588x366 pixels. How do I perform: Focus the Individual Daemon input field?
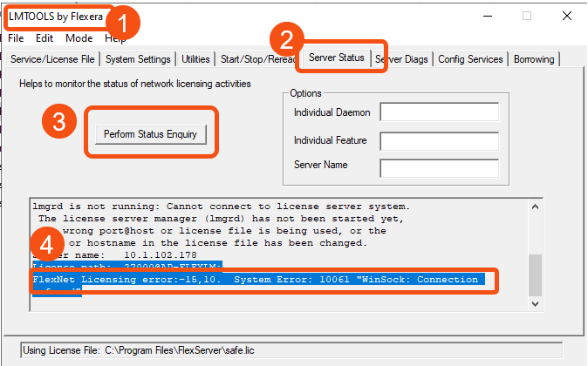point(439,112)
